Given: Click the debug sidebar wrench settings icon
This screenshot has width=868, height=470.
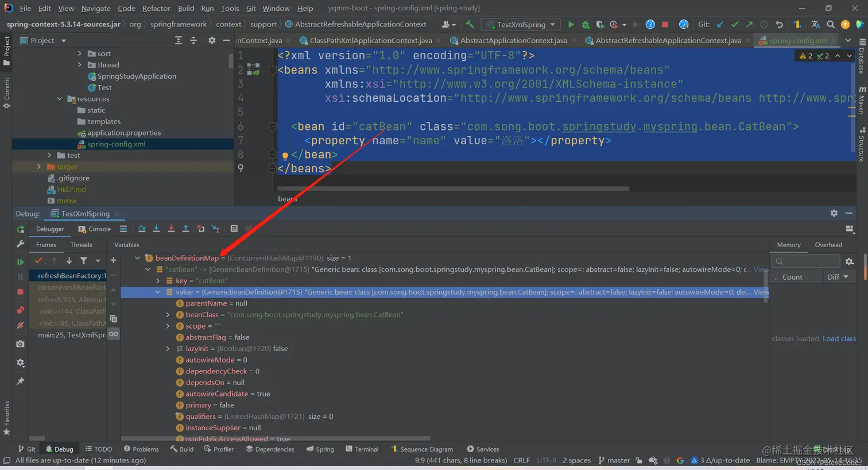Looking at the screenshot, I should (21, 244).
